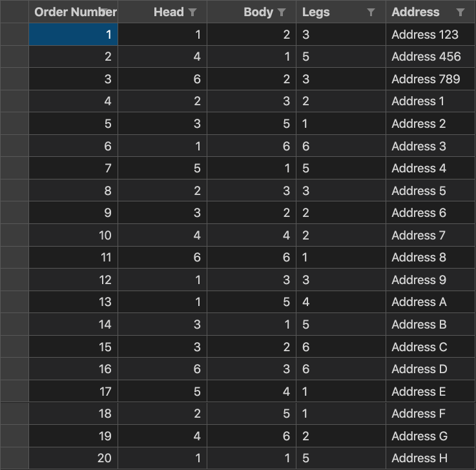Select the cell 'Address D'
Screen dimensions: 476x470
[x=430, y=369]
